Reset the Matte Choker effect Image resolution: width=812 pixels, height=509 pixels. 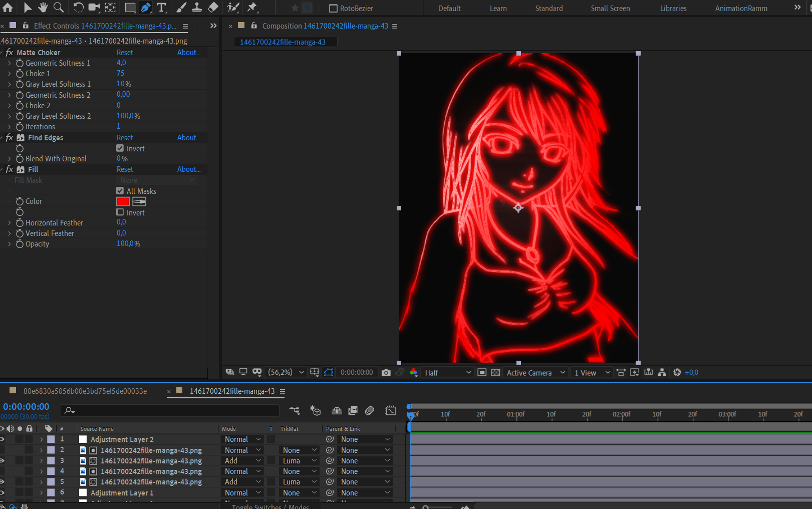(x=125, y=53)
